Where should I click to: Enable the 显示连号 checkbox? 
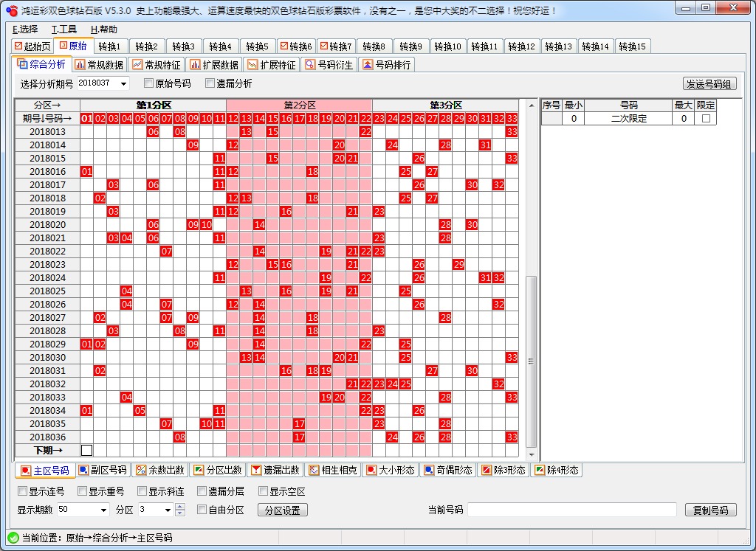click(22, 491)
